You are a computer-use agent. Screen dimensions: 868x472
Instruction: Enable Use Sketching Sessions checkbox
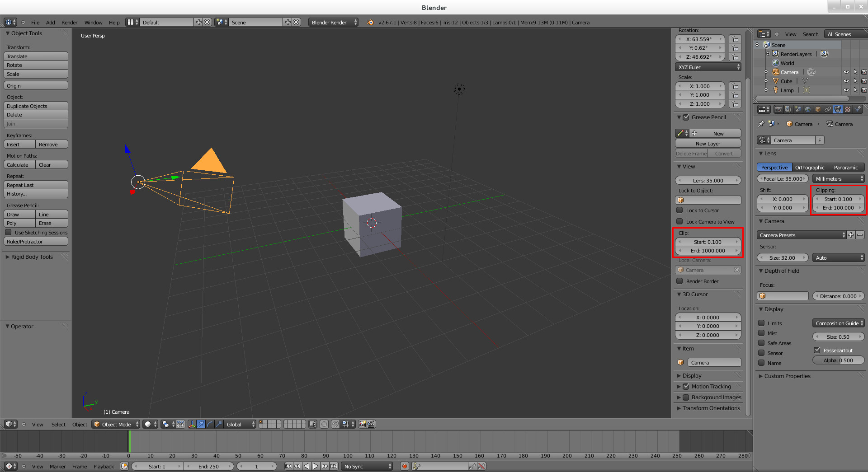(x=8, y=232)
